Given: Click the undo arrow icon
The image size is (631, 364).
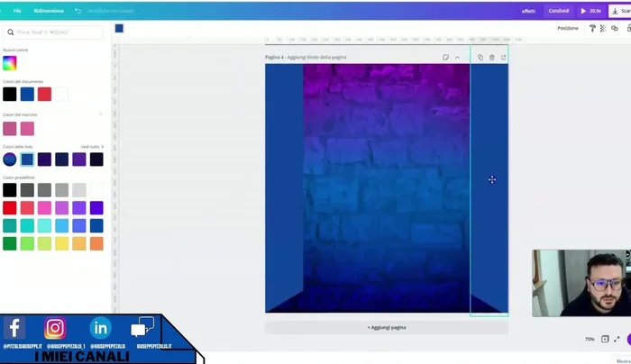Looking at the screenshot, I should coord(78,11).
